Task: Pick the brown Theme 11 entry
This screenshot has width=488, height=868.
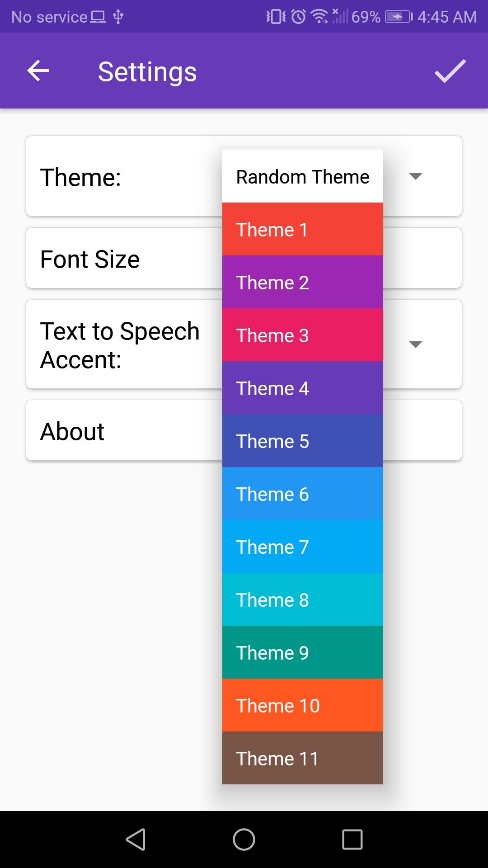Action: (303, 758)
